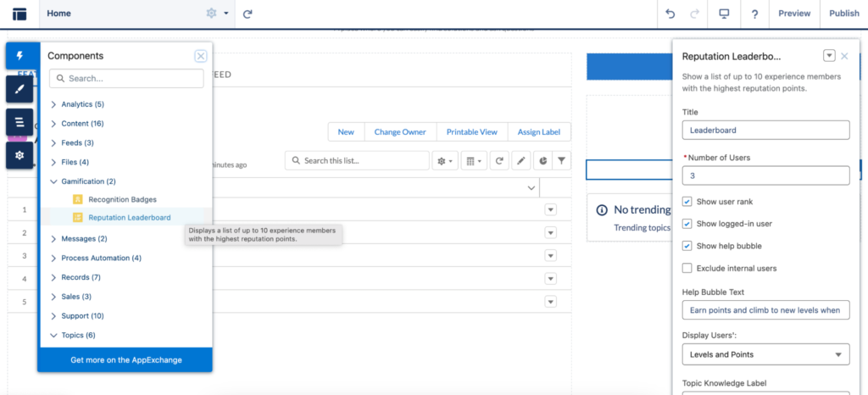This screenshot has width=868, height=395.
Task: Click the redo arrow in top bar
Action: (x=695, y=14)
